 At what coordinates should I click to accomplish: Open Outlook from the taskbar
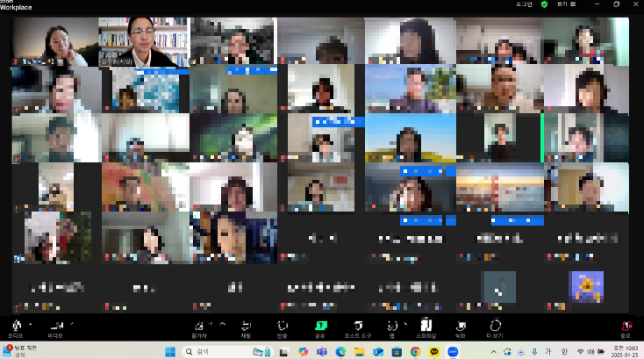[x=378, y=352]
